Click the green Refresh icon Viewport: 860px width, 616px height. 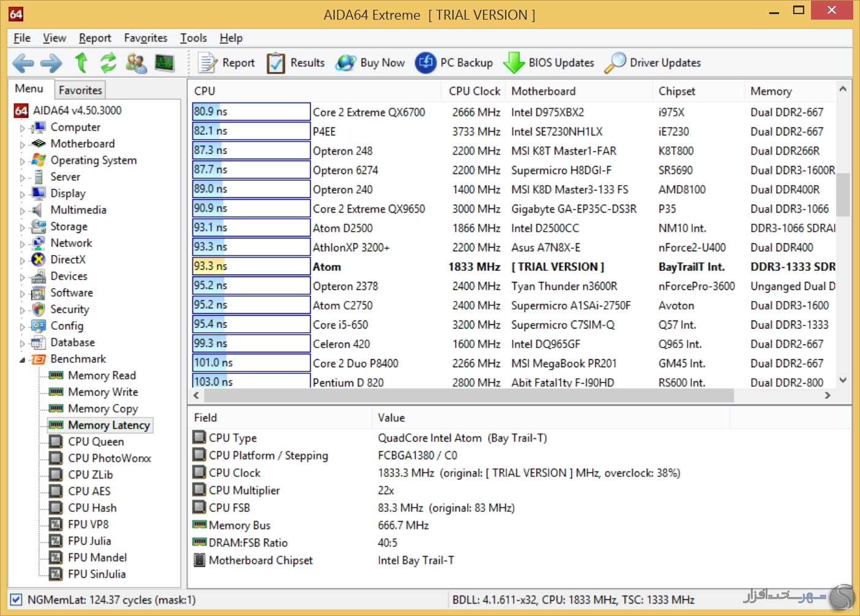108,63
